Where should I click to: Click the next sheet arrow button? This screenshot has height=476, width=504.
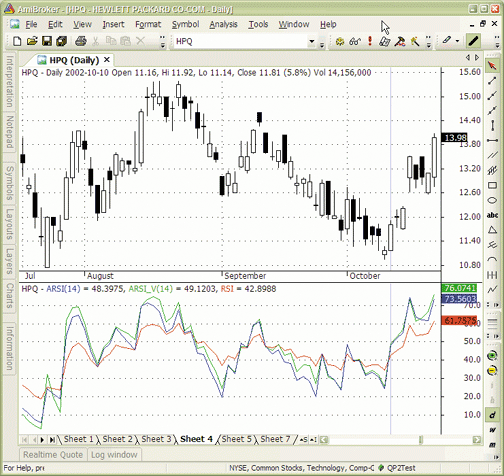coord(42,440)
